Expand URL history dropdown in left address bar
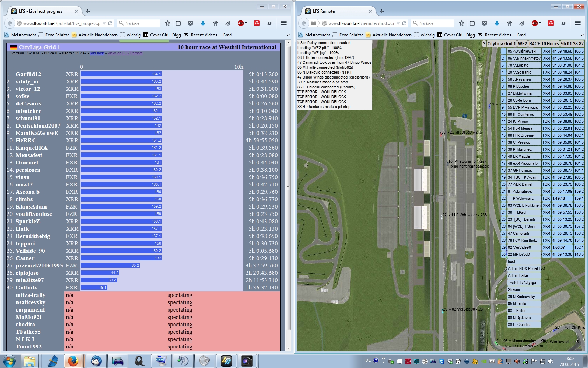The height and width of the screenshot is (368, 588). click(x=104, y=23)
